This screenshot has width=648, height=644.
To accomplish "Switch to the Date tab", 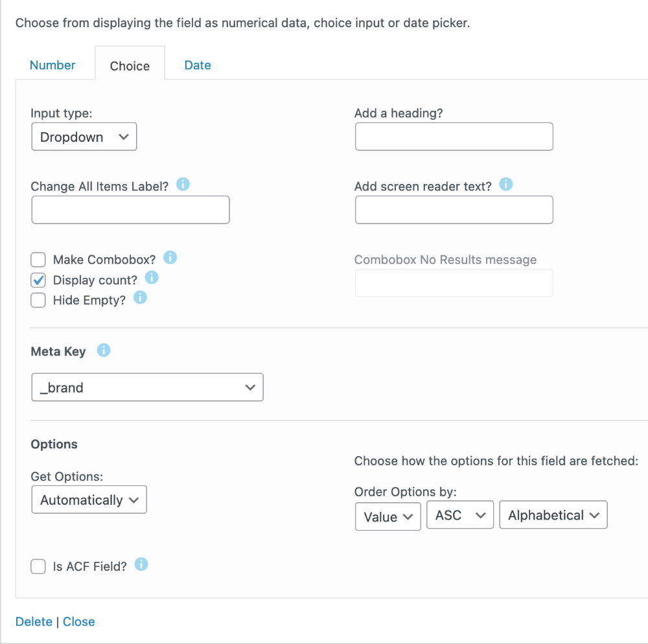I will pos(198,65).
